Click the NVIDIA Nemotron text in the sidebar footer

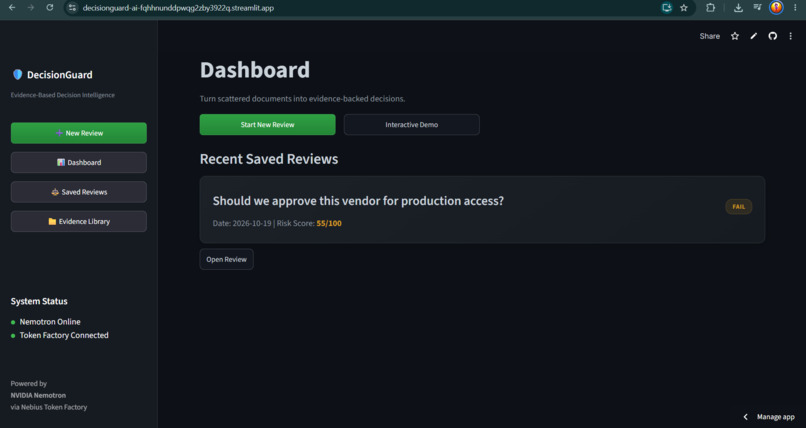[38, 395]
